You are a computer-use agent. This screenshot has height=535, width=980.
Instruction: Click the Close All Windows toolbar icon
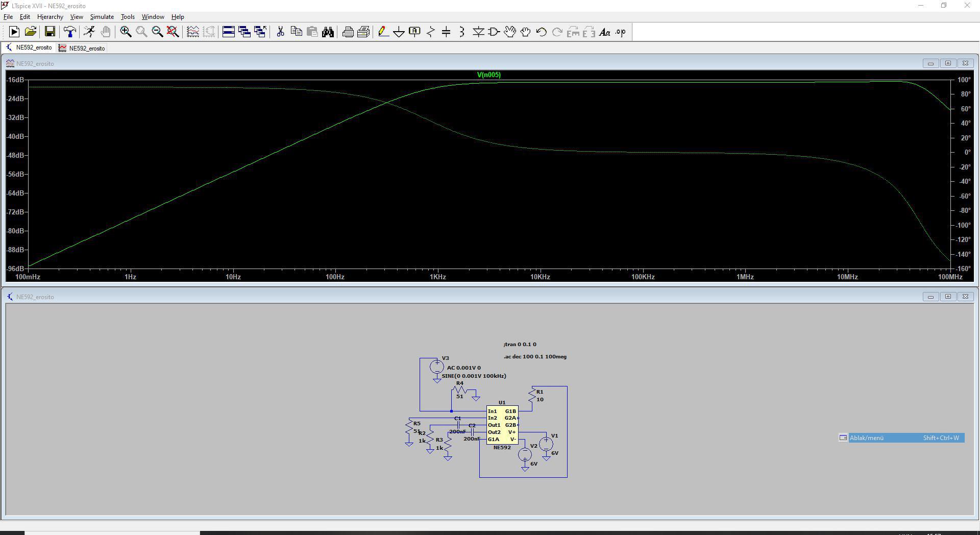pyautogui.click(x=260, y=32)
